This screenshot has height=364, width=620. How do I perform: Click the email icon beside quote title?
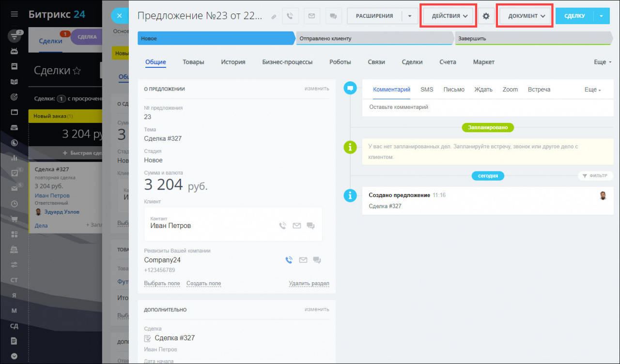coord(311,16)
